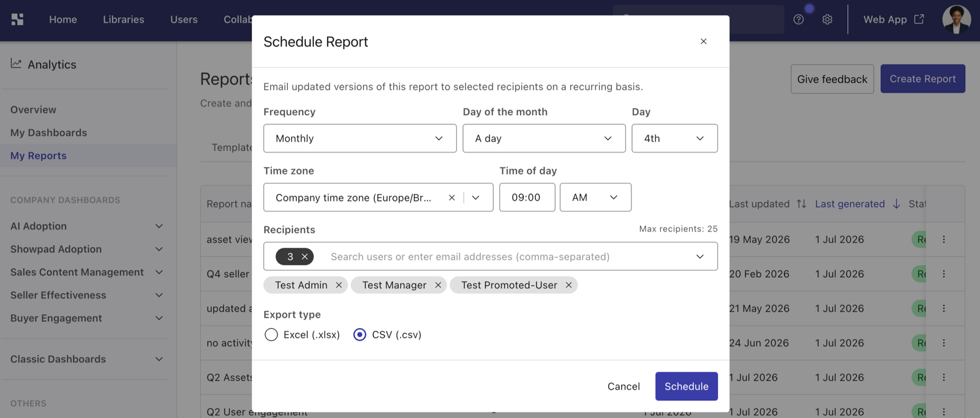Open Overview in Analytics sidebar
980x418 pixels.
(33, 110)
